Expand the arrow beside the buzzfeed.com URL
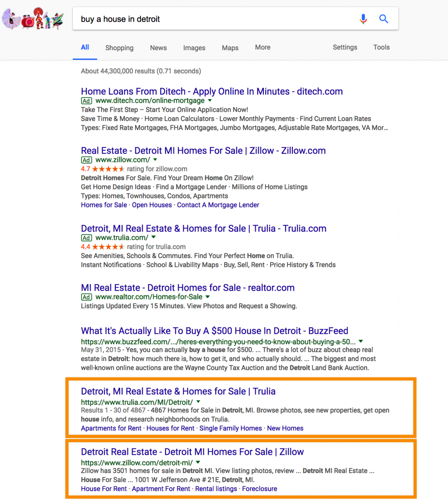 (x=361, y=341)
